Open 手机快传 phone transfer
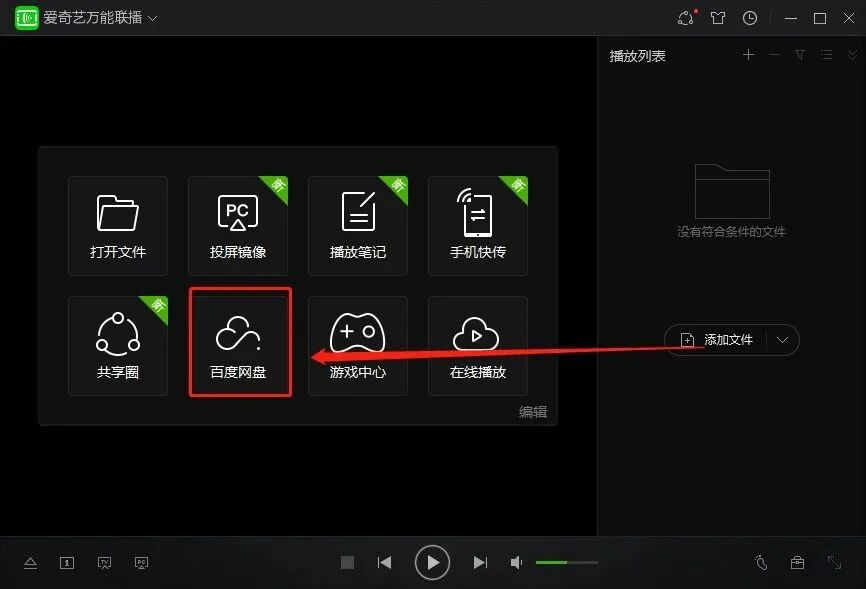This screenshot has height=589, width=866. tap(478, 226)
